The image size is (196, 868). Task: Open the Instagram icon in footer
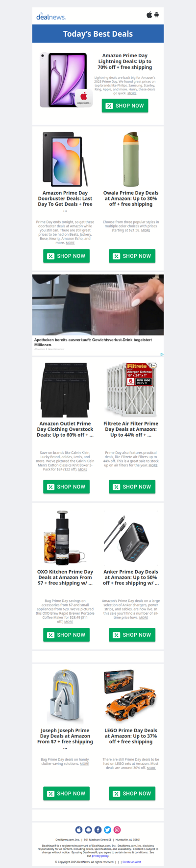pyautogui.click(x=117, y=829)
